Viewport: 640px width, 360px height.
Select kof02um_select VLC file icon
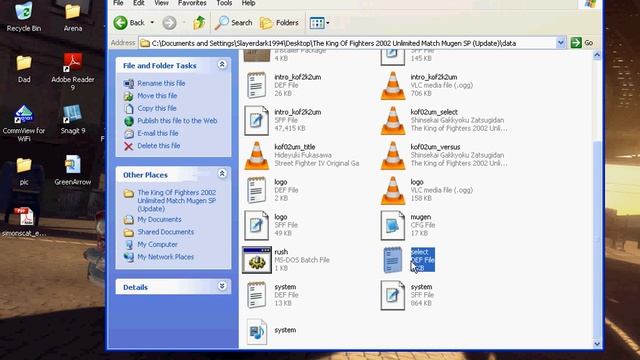click(x=393, y=121)
